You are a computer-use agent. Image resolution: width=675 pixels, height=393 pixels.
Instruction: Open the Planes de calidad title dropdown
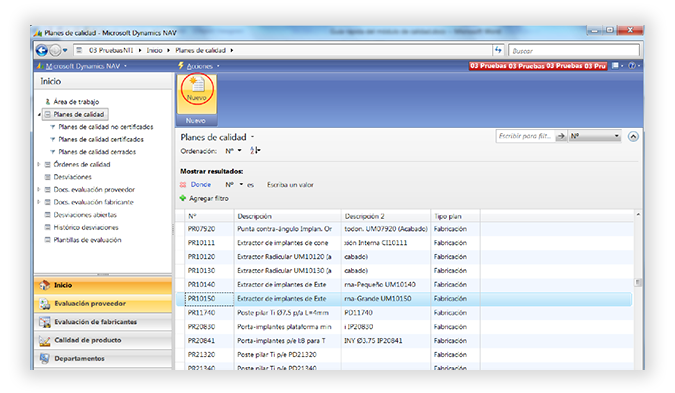(253, 136)
